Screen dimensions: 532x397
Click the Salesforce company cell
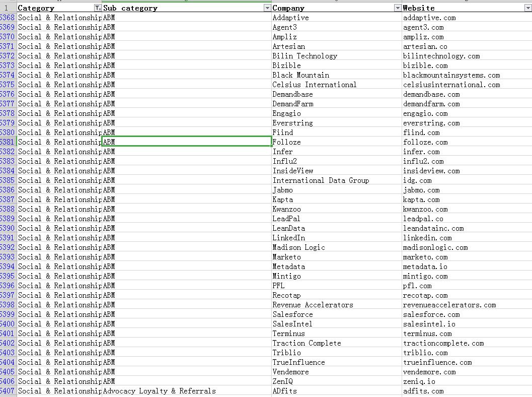point(337,314)
